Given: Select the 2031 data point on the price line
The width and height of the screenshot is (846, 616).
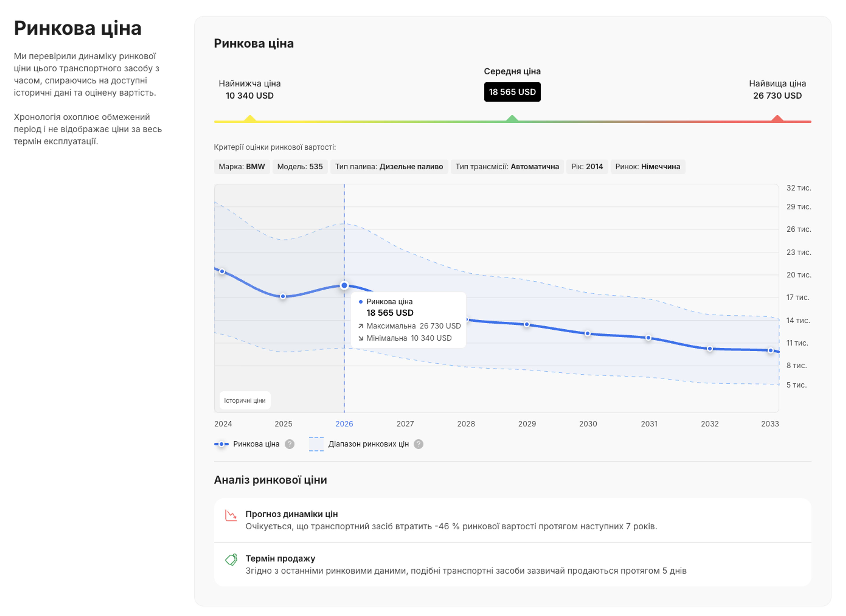Looking at the screenshot, I should [x=649, y=338].
